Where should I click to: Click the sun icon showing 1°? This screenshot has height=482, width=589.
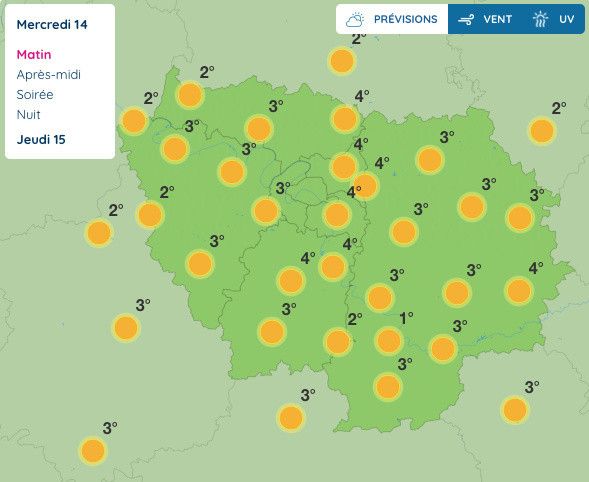coord(389,341)
